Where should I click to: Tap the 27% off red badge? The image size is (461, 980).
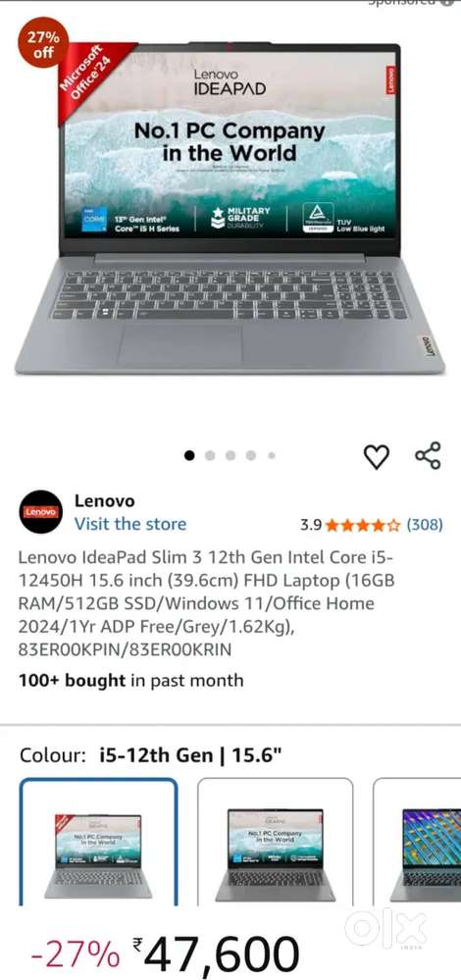[42, 44]
